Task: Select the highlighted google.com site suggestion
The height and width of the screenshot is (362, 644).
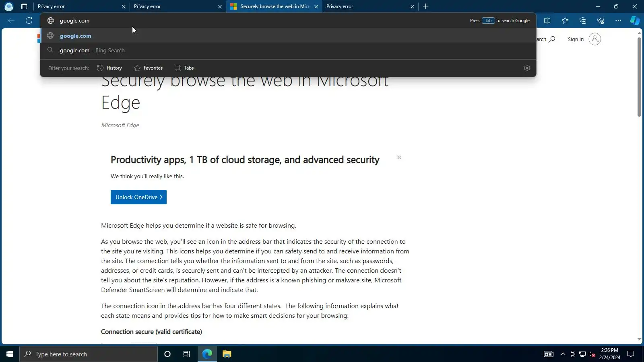Action: tap(288, 36)
